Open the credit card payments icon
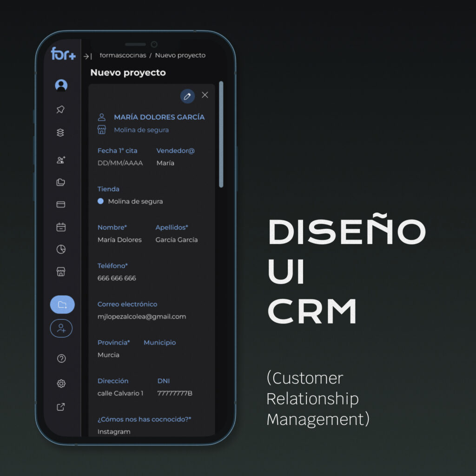This screenshot has height=476, width=476. pos(61,205)
